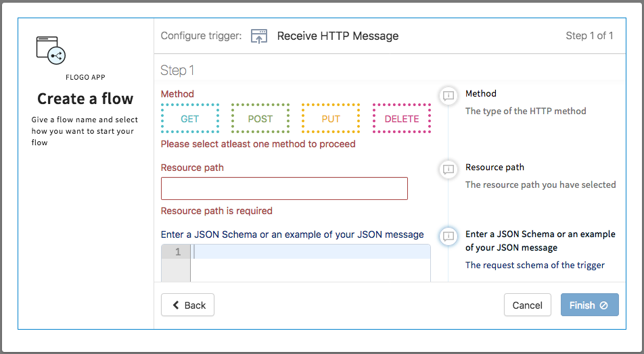
Task: Click the Finish button
Action: [589, 305]
